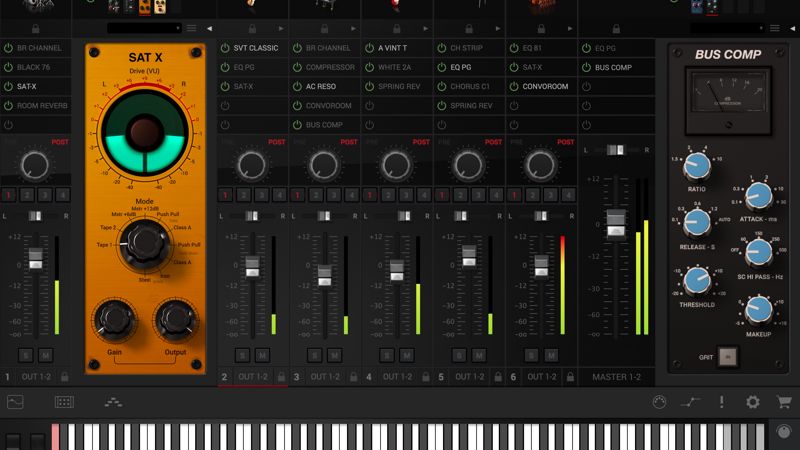Open the shop cart icon
The height and width of the screenshot is (450, 800).
coord(784,402)
